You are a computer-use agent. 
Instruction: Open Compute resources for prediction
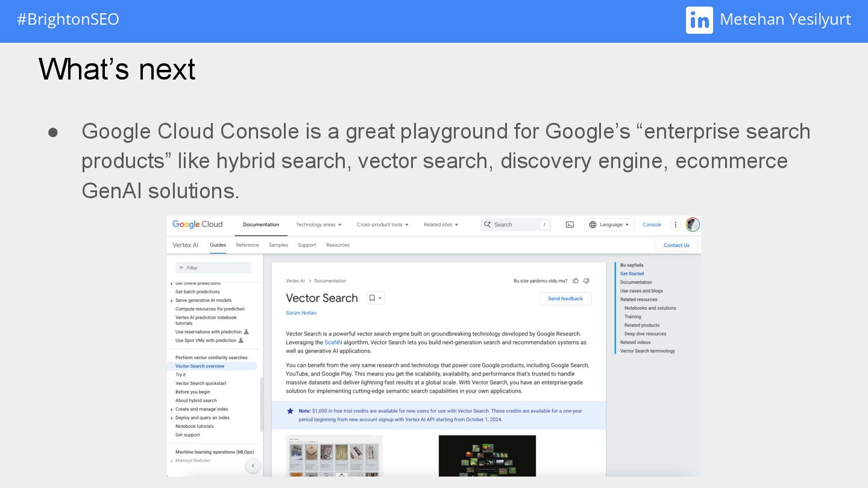pyautogui.click(x=210, y=309)
